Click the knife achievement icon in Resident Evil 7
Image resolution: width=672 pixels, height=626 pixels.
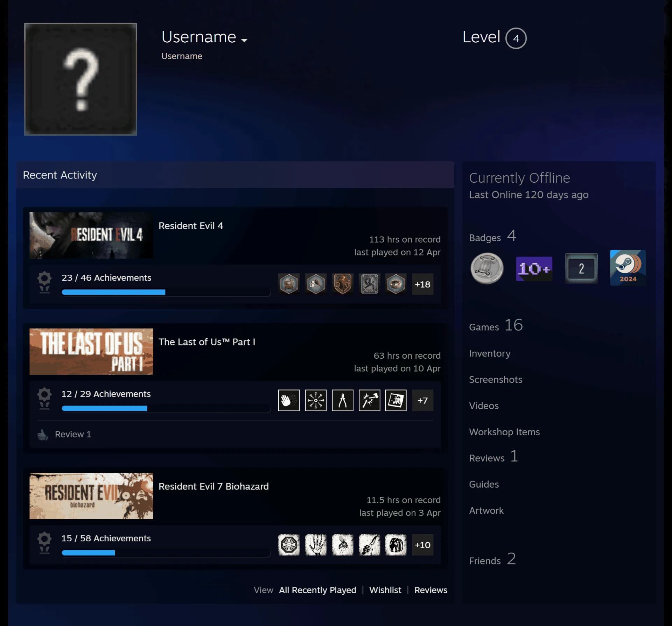(x=369, y=544)
